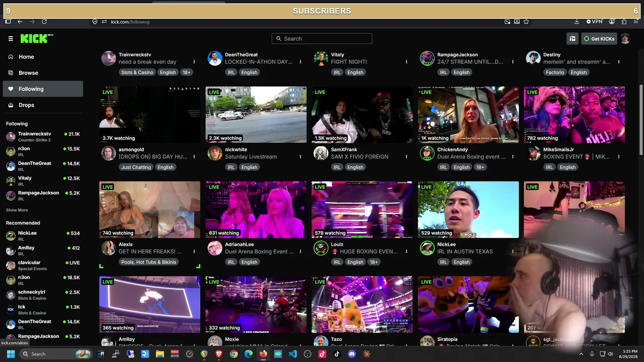This screenshot has width=644, height=362.
Task: Click the Kick logo
Action: (37, 39)
